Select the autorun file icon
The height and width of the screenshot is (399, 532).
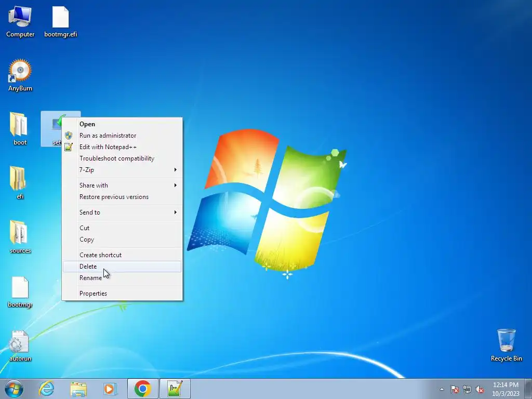[20, 345]
